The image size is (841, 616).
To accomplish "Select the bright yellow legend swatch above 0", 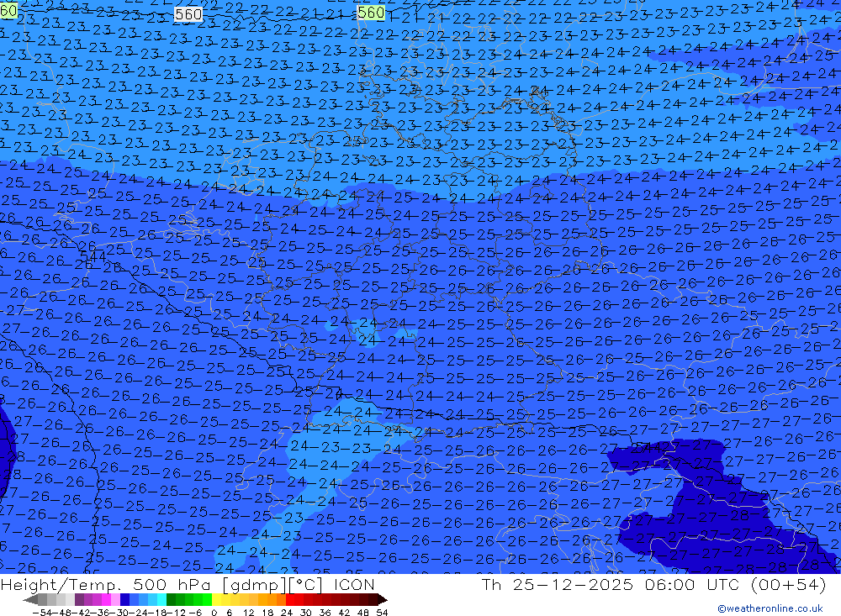I will pos(217,600).
